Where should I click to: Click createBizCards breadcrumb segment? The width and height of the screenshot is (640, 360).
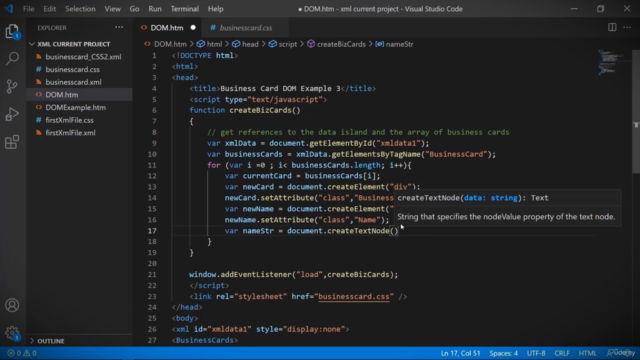341,44
